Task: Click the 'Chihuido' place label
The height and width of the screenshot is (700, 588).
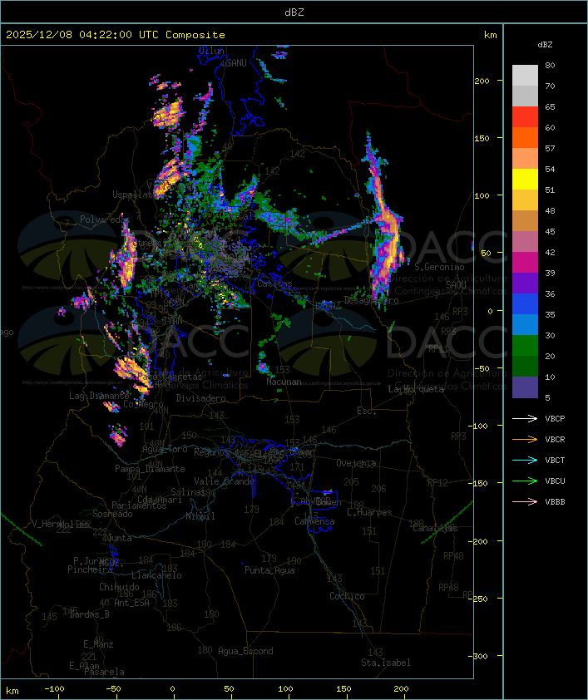Action: 119,587
